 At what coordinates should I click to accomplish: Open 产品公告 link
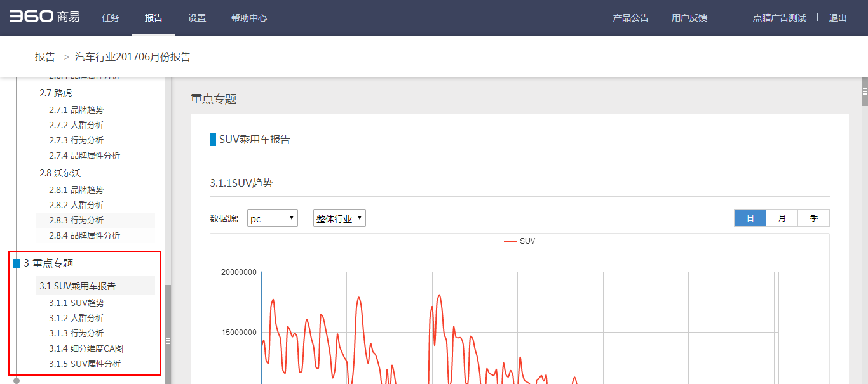tap(630, 18)
